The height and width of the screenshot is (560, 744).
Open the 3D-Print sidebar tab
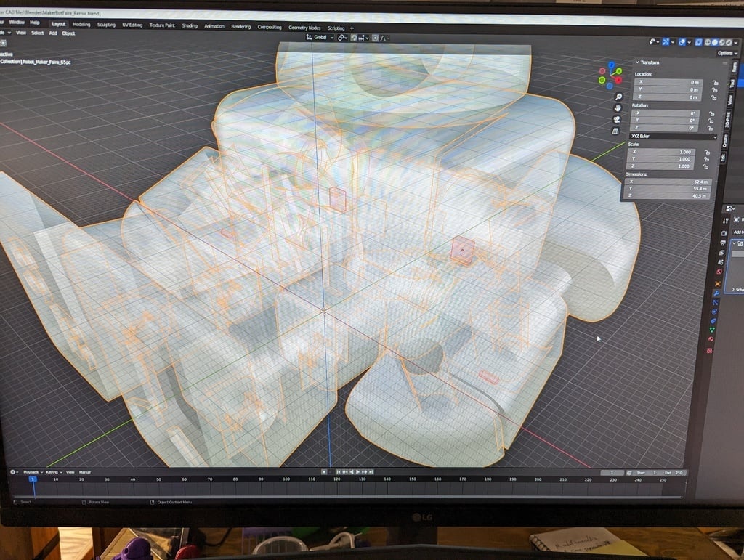[727, 119]
